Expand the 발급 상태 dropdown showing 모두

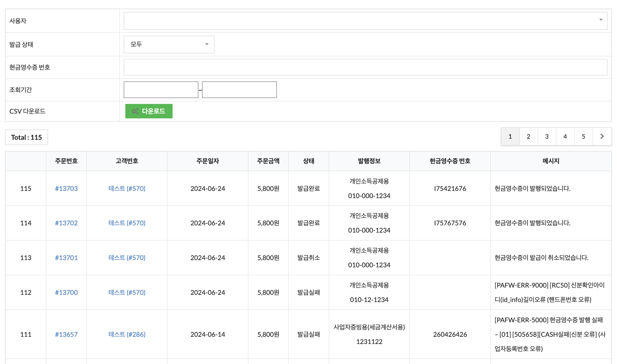[169, 44]
